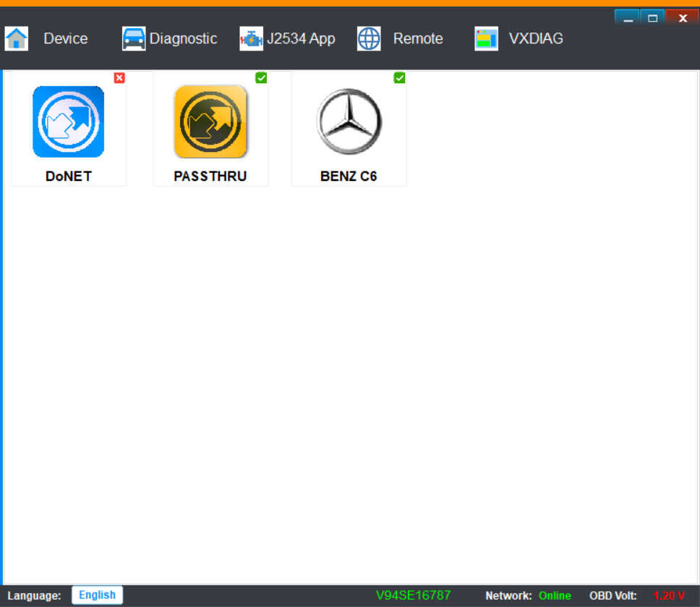The width and height of the screenshot is (700, 607).
Task: Open the J2534 App tab
Action: click(x=301, y=39)
